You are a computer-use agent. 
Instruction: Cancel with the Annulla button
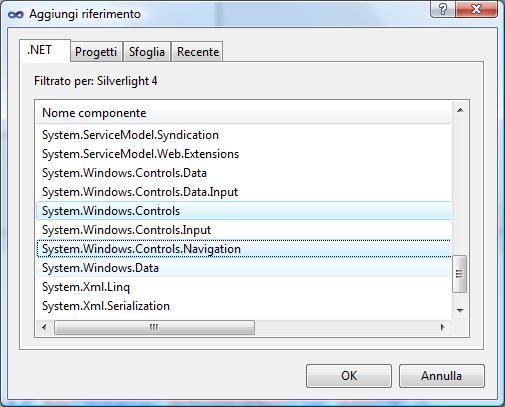(441, 376)
